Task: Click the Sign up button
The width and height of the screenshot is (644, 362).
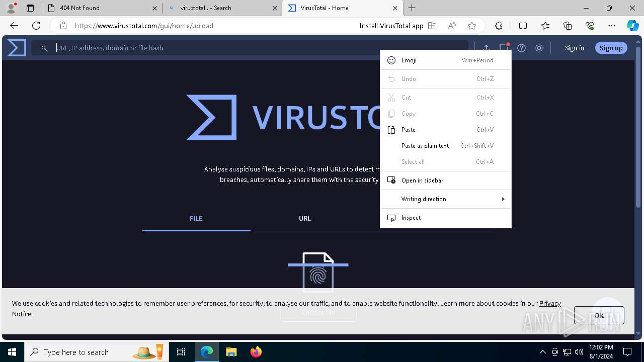Action: 611,48
